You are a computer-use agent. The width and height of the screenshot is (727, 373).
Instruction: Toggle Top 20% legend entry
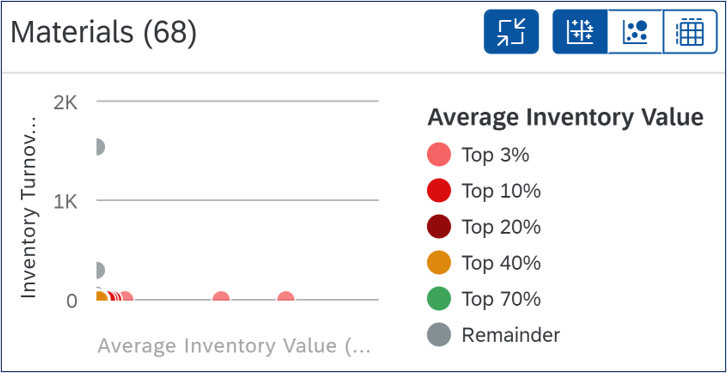(x=484, y=227)
